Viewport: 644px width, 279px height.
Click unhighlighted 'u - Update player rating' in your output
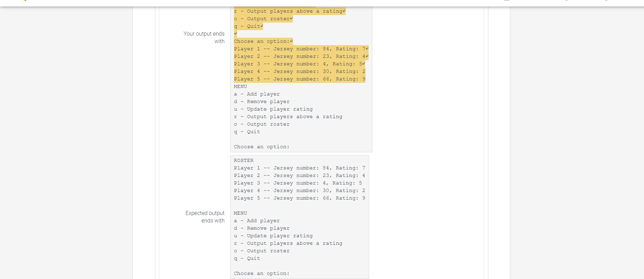click(273, 109)
